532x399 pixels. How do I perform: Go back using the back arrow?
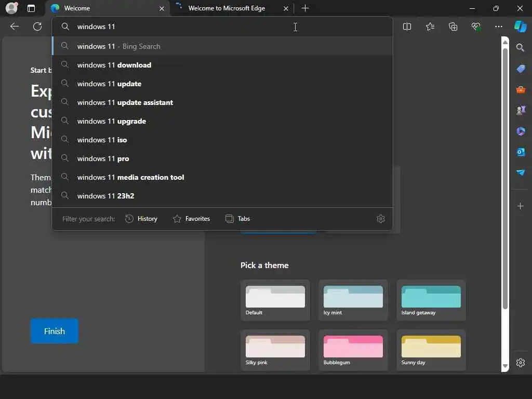pyautogui.click(x=15, y=26)
